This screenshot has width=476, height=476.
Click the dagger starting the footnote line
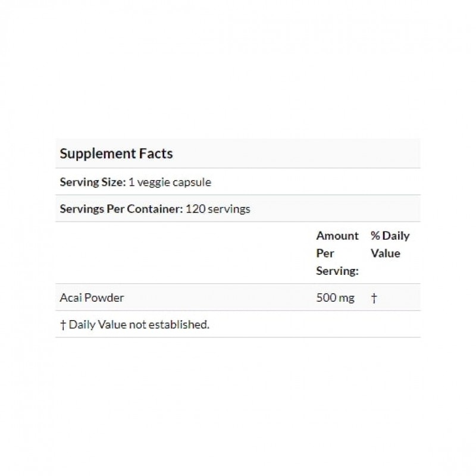pos(63,324)
